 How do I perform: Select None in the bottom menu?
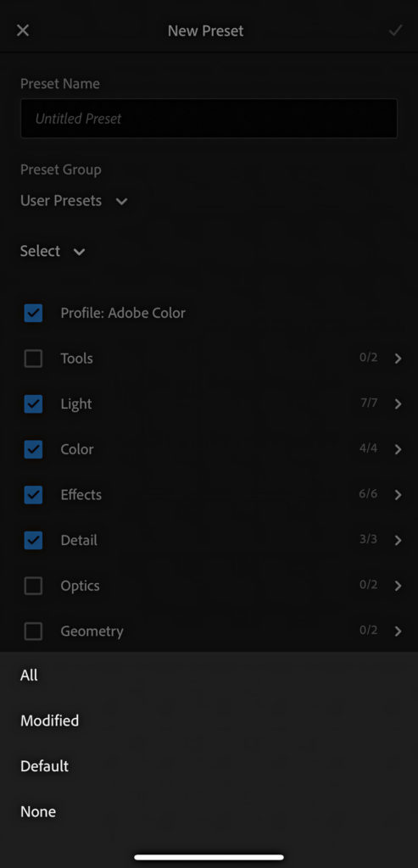209,811
